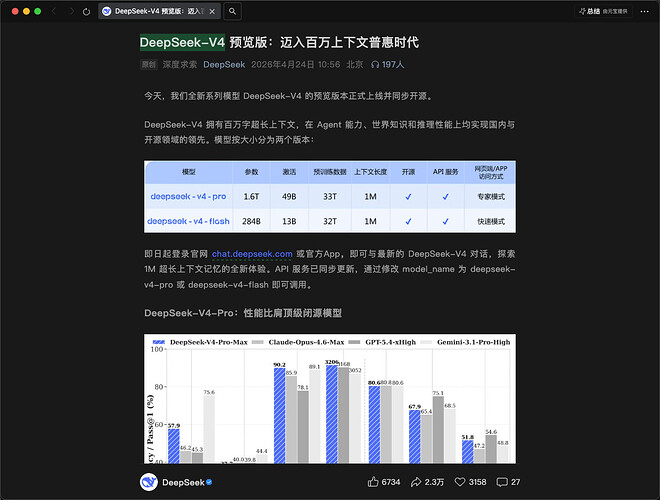
Task: Click the Claude-Opus-4.6-Max legend swatch
Action: (258, 342)
